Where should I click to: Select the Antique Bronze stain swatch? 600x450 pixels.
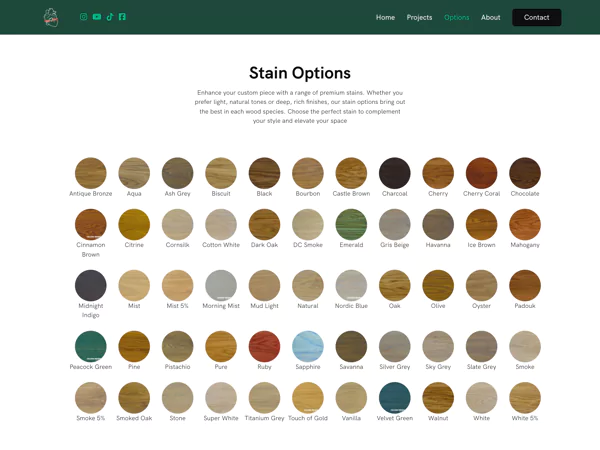[x=91, y=173]
